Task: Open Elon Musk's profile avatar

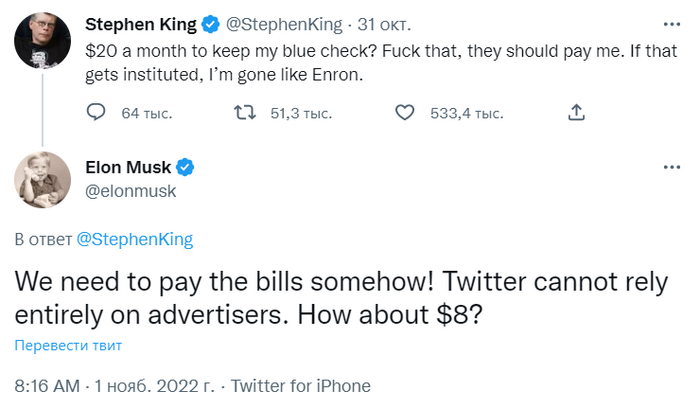Action: coord(41,180)
